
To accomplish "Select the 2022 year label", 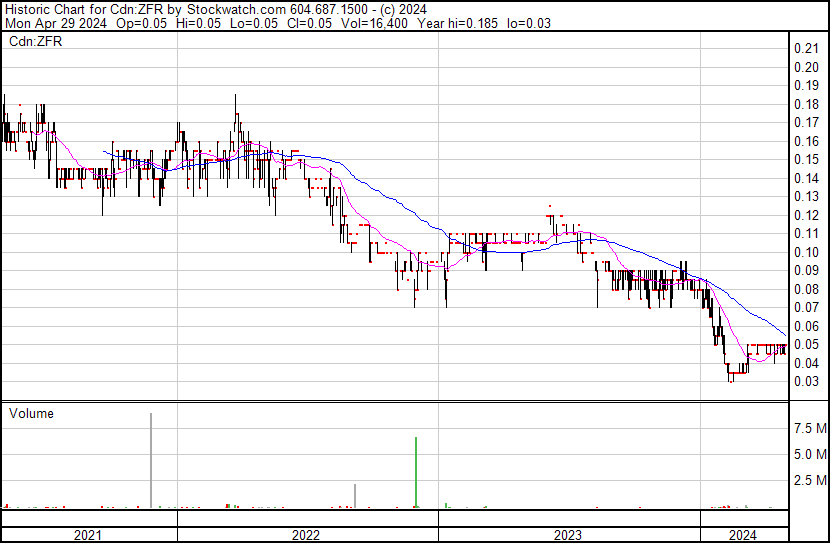I will [x=306, y=535].
